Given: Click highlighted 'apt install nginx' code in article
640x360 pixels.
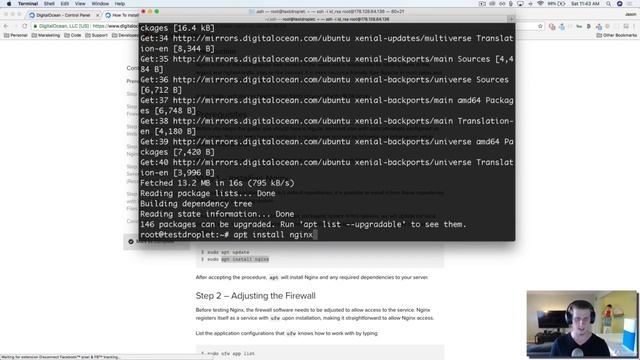Looking at the screenshot, I should coord(245,259).
